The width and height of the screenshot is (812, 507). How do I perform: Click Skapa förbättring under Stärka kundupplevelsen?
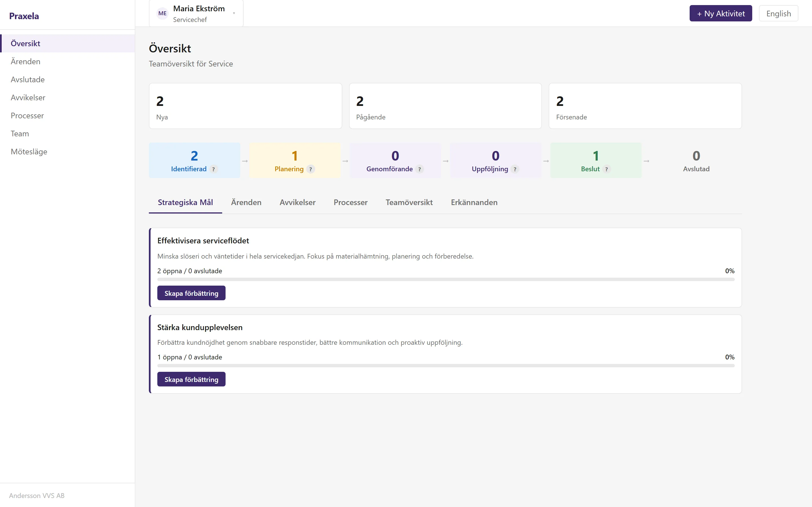pyautogui.click(x=191, y=379)
